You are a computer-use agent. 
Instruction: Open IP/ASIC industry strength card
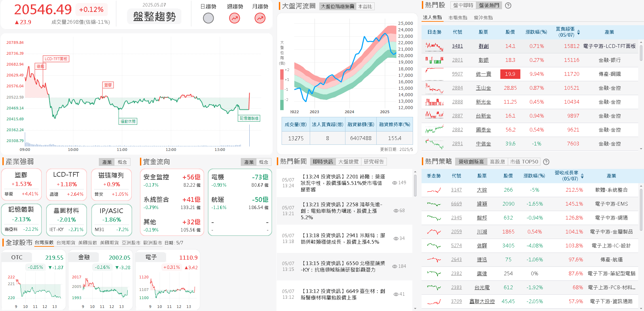click(x=111, y=220)
